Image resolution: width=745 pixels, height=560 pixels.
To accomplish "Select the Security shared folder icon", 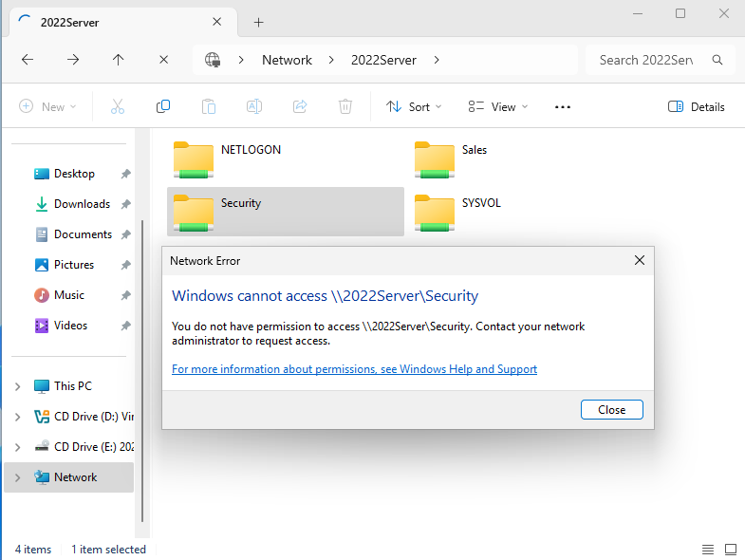I will click(x=194, y=213).
